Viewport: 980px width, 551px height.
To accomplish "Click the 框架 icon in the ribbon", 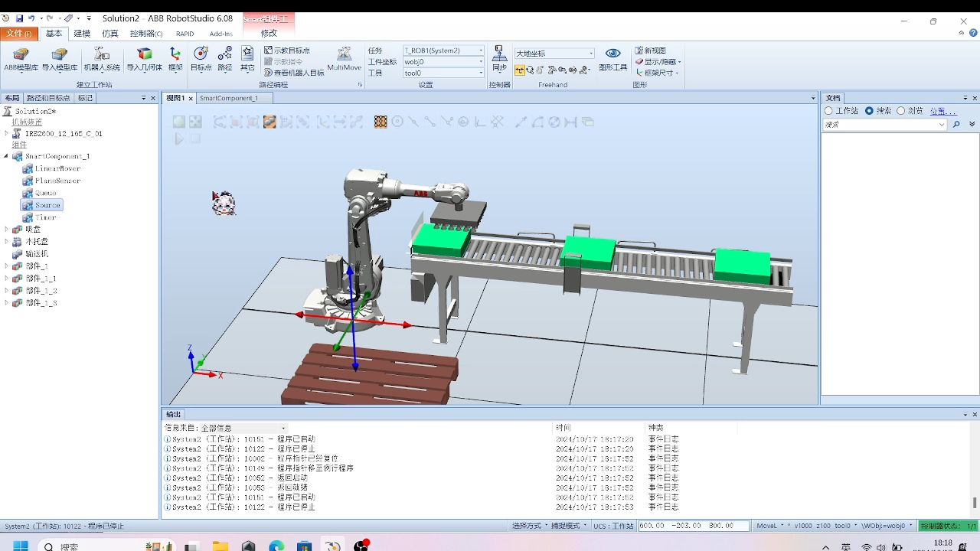I will pos(174,58).
